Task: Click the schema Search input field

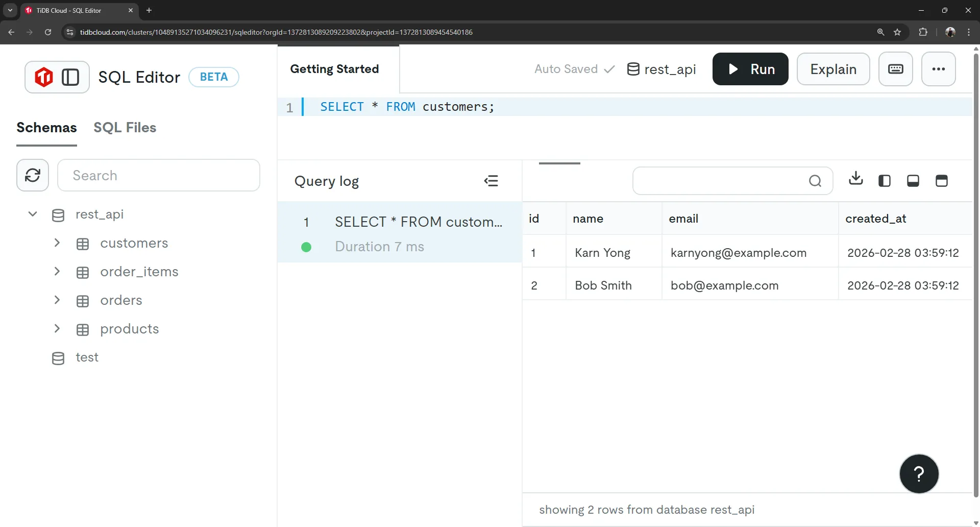Action: point(159,175)
